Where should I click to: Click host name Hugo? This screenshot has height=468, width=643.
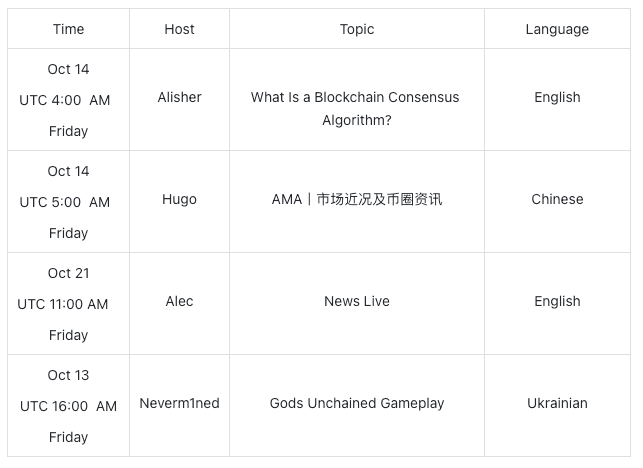point(179,199)
